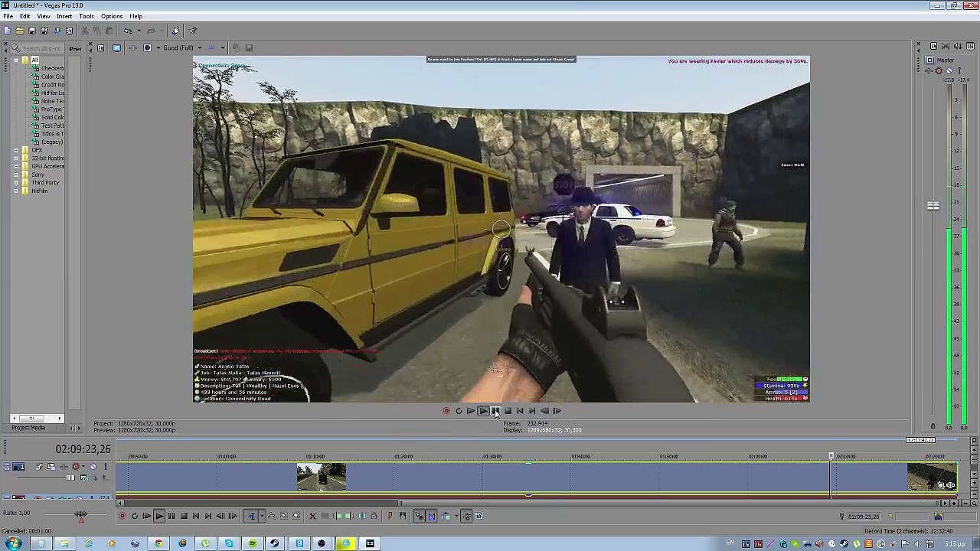Open the Edit menu

tap(25, 16)
